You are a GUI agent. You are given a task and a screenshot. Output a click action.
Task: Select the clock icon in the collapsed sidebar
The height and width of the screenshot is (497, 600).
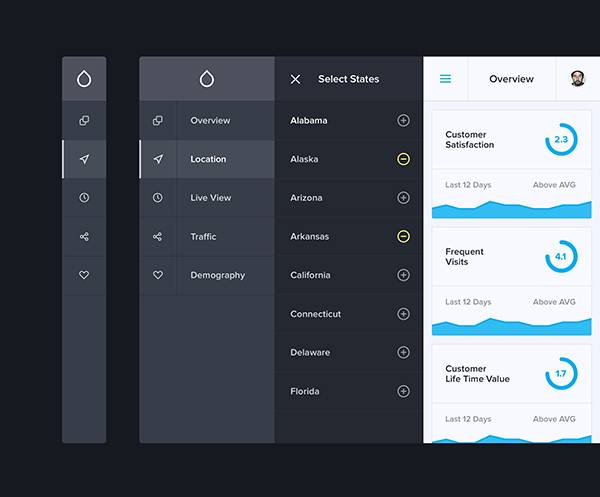pos(84,198)
